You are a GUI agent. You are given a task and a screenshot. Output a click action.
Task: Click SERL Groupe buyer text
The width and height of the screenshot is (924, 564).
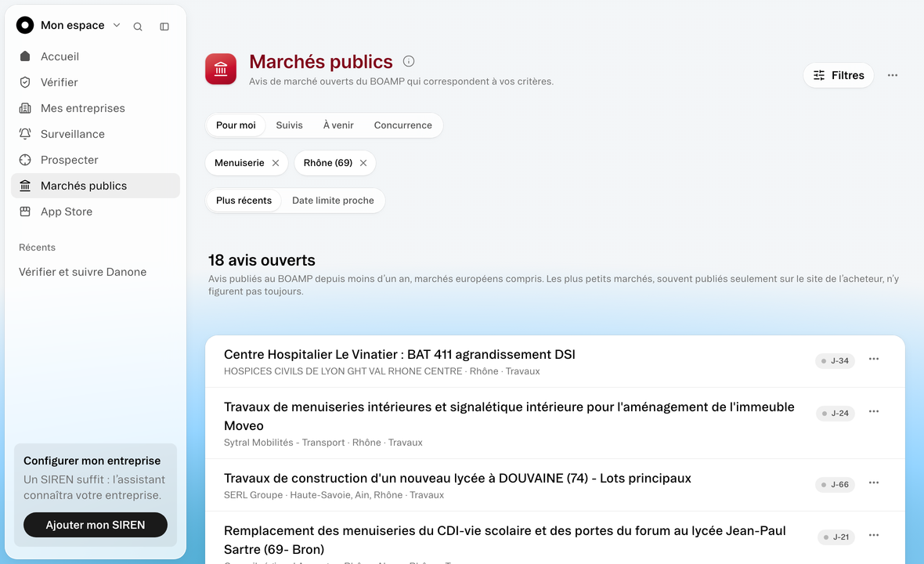(x=254, y=495)
